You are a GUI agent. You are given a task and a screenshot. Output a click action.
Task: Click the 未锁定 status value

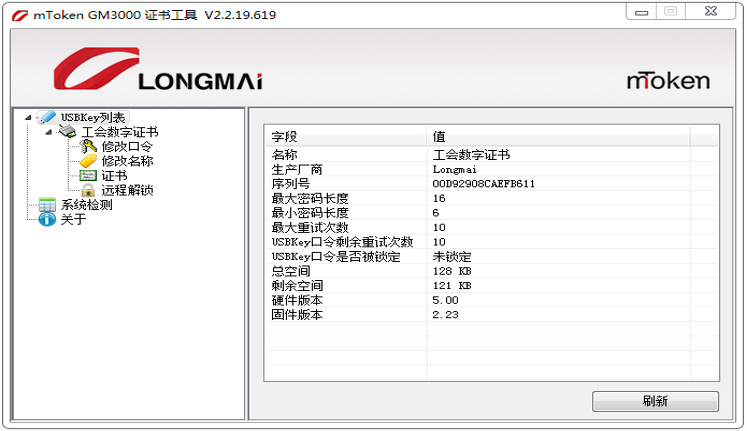452,256
